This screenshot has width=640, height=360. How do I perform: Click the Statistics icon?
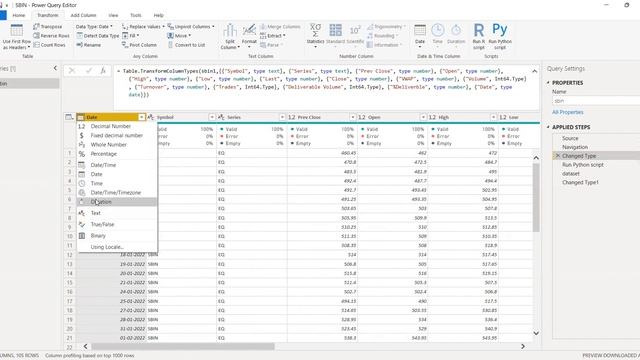tap(315, 30)
